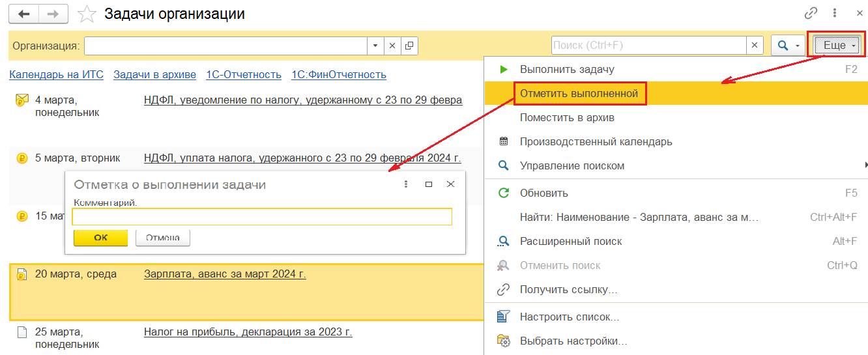The width and height of the screenshot is (868, 355).
Task: Open the three-dot window options menu
Action: 834,13
